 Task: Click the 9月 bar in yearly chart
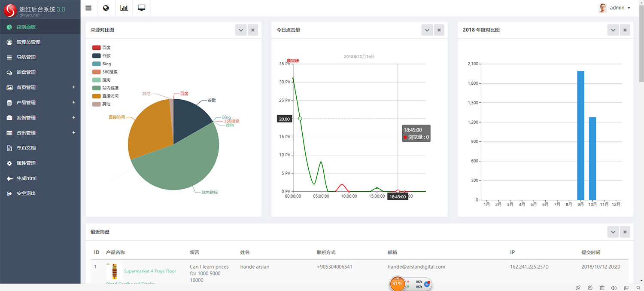[580, 135]
